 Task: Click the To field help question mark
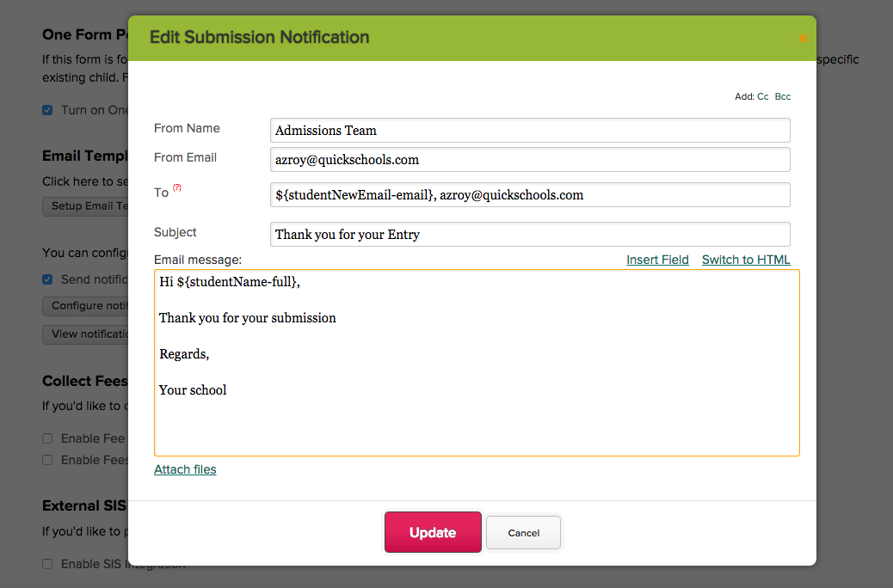177,187
